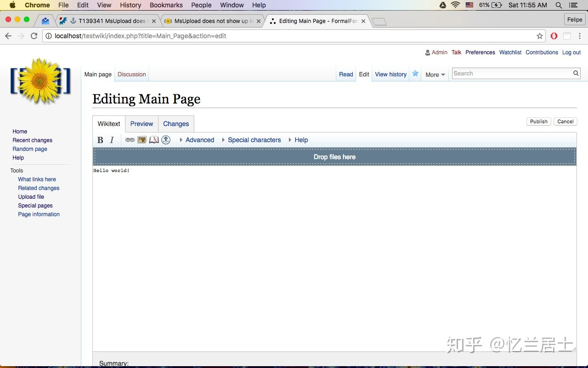Bookmark the page using the address bar star
The height and width of the screenshot is (368, 588).
point(540,36)
